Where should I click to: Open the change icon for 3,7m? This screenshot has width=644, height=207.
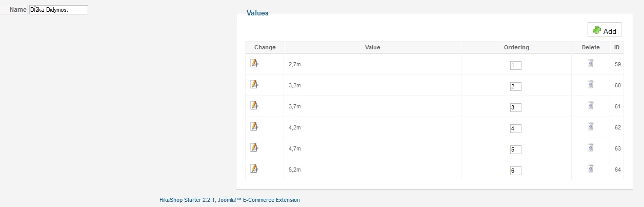pyautogui.click(x=254, y=105)
